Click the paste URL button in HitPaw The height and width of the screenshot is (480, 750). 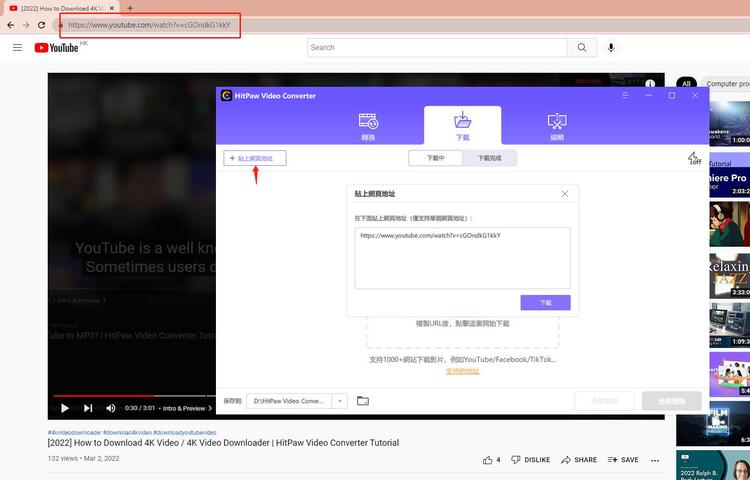pos(255,158)
